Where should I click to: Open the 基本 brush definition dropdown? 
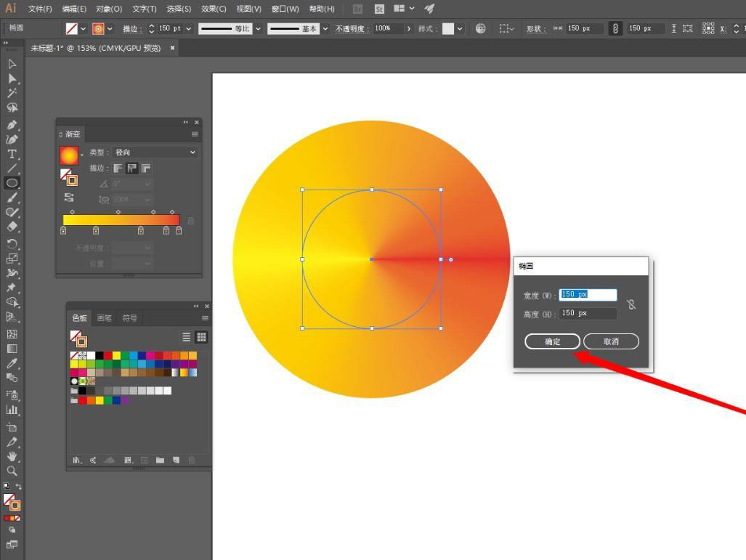point(325,29)
